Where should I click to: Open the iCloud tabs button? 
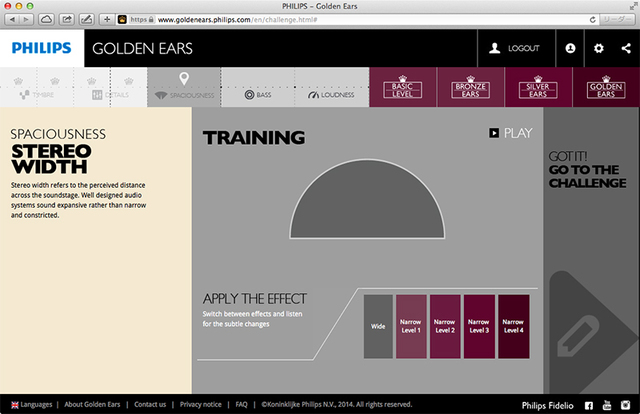coord(47,20)
